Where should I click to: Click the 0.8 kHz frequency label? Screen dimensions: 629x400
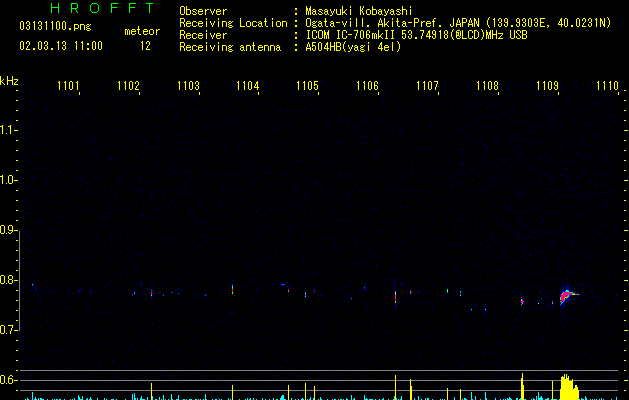click(x=8, y=280)
